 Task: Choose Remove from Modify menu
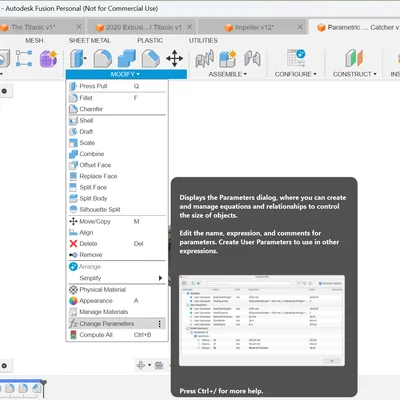tap(117, 255)
